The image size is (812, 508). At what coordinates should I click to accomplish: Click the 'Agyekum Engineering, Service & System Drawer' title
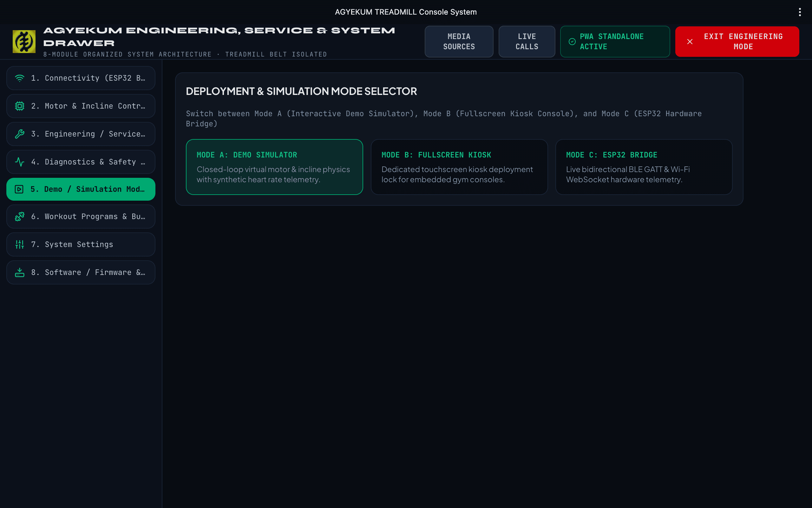click(x=219, y=37)
